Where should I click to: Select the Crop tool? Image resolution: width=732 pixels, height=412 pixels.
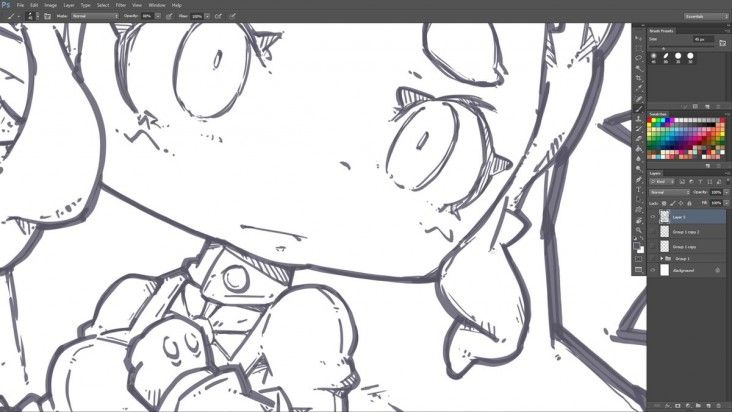(x=638, y=78)
